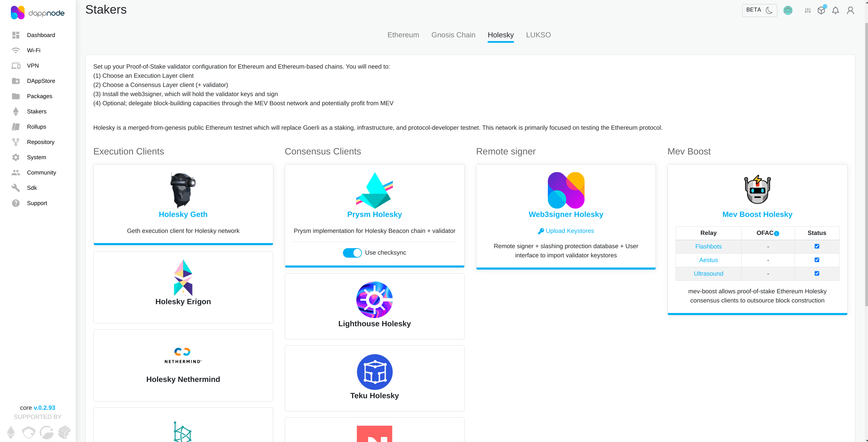Open the Stakers sidebar menu item

coord(36,111)
